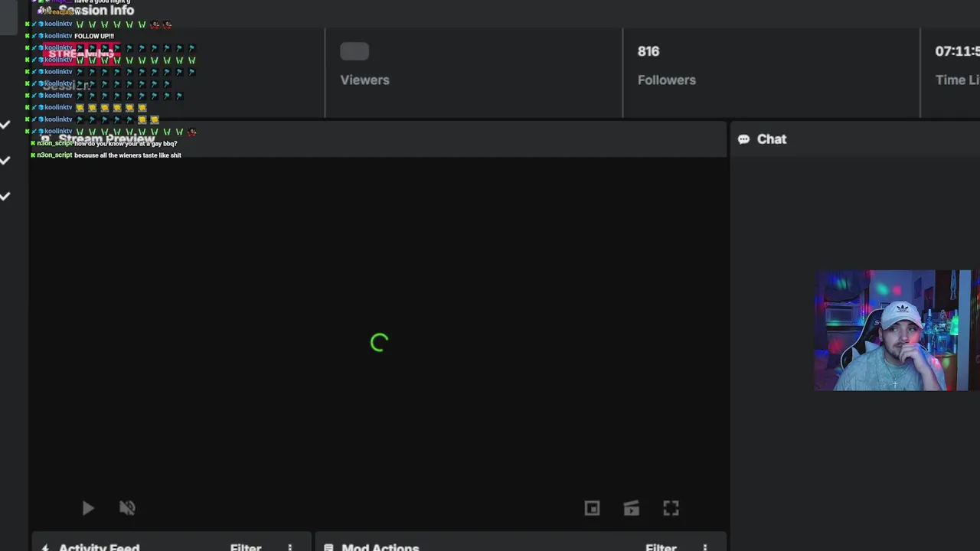Make the stream preview fullscreen

[x=671, y=508]
